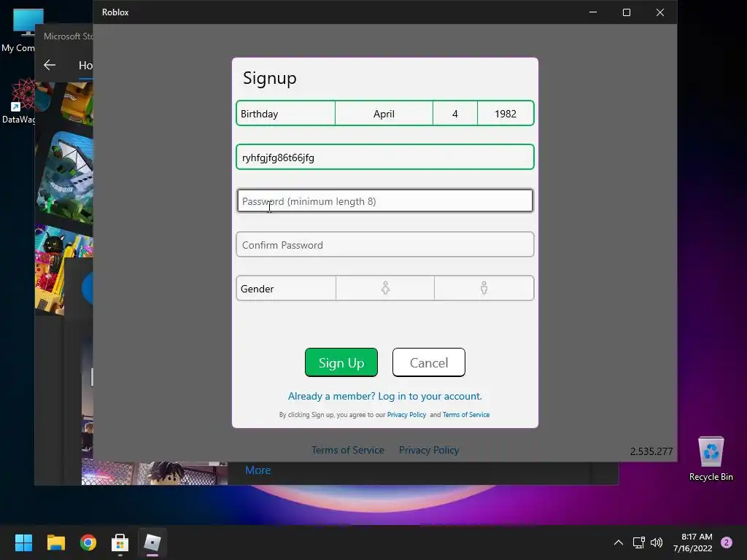Click the Gender label in signup form

coord(258,289)
